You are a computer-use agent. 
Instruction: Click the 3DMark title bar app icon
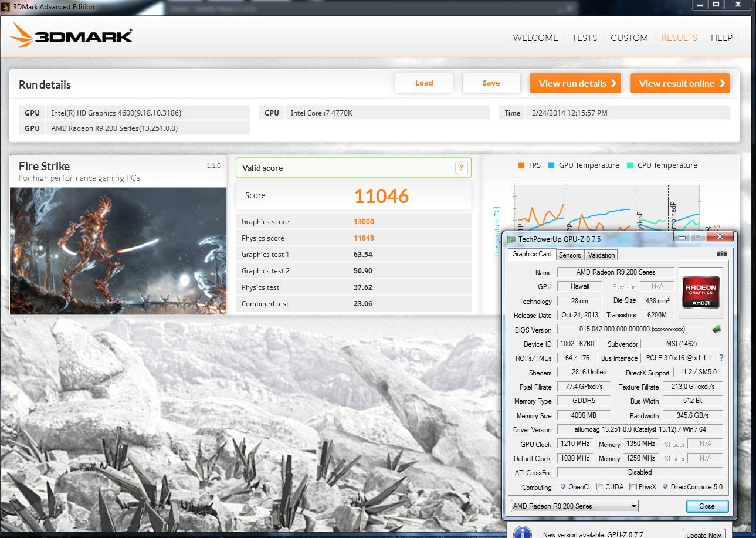click(x=6, y=6)
